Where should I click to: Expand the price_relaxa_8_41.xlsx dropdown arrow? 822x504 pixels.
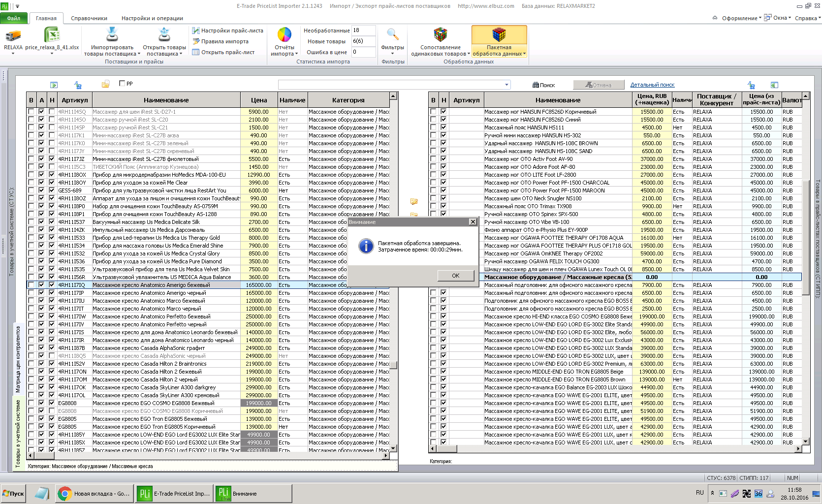52,53
